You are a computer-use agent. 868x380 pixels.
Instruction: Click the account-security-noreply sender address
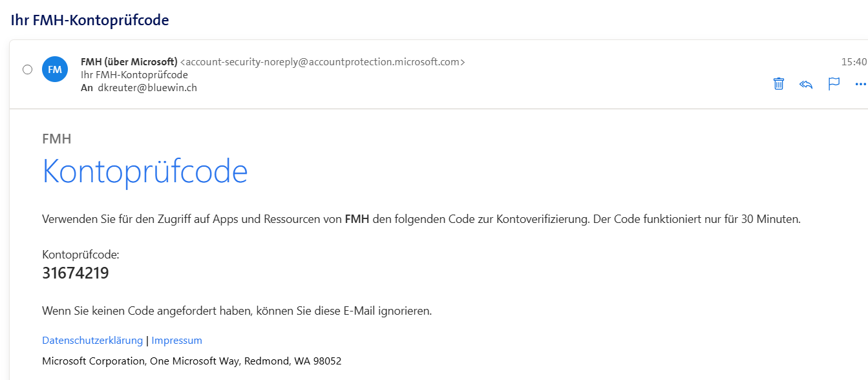[323, 62]
